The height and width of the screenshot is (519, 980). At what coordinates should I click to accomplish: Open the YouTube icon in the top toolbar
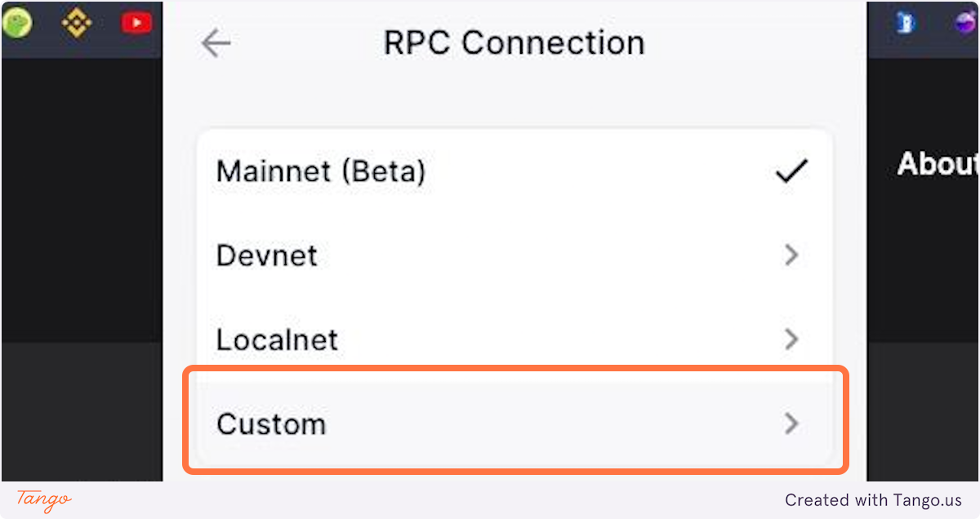pos(136,23)
